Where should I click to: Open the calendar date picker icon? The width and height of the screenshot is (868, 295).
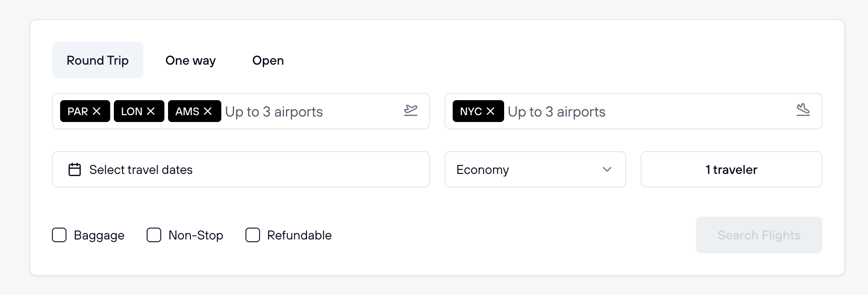pos(74,169)
